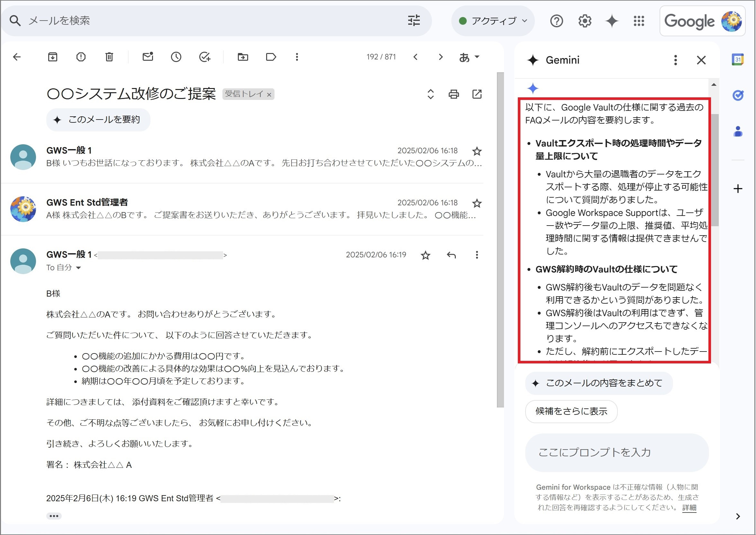This screenshot has width=756, height=535.
Task: Show trimmed content with ellipsis button
Action: click(54, 516)
